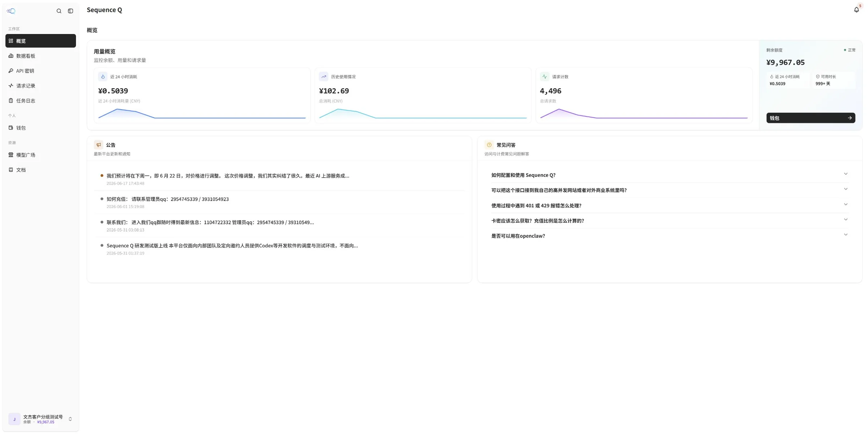
Task: Click the question icon next to 常见问答
Action: 489,145
